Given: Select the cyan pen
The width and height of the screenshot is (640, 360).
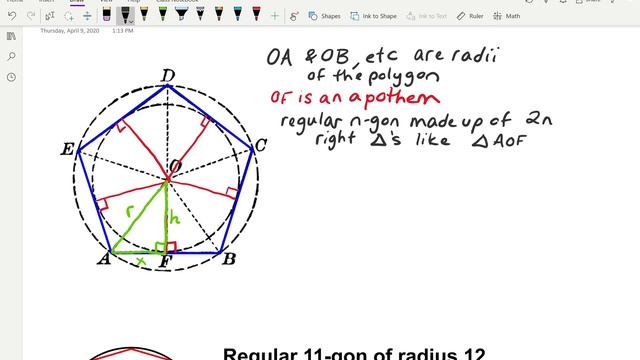Looking at the screenshot, I should click(x=238, y=14).
